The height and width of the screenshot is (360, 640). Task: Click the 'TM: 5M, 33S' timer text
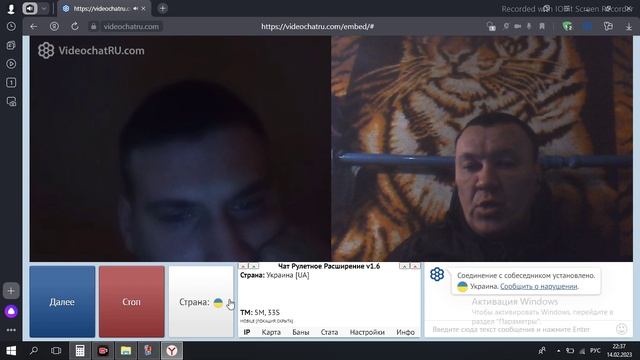(x=260, y=313)
